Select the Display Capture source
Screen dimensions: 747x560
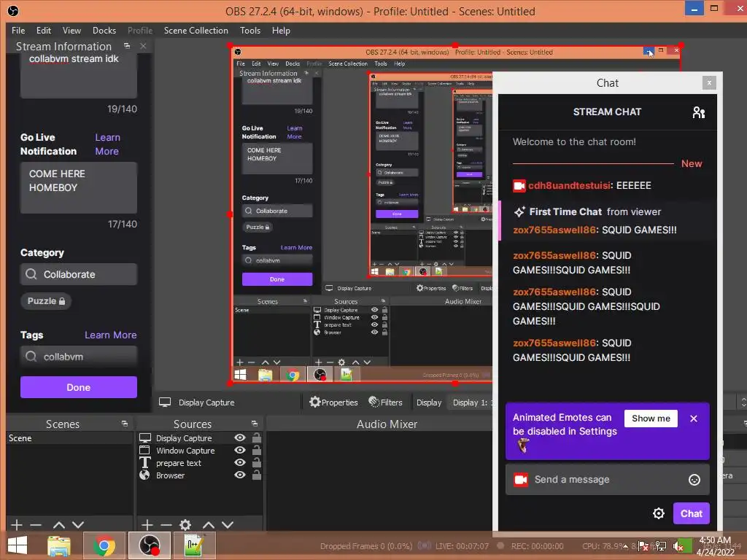[x=184, y=438]
